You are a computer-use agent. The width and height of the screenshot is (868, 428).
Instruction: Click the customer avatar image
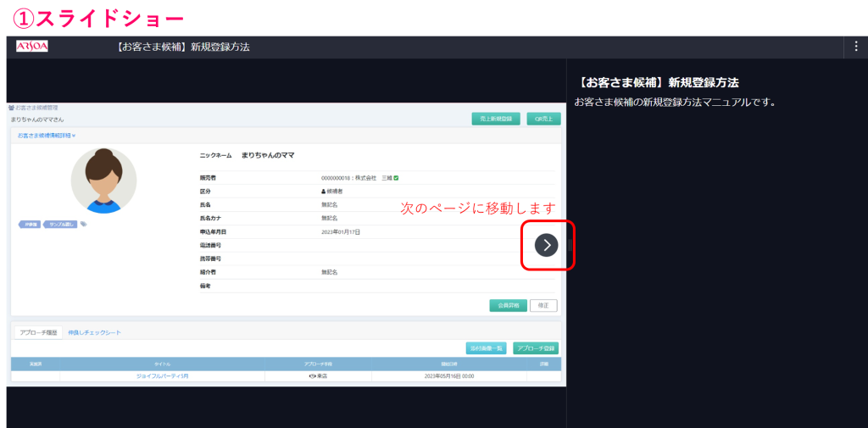coord(103,180)
